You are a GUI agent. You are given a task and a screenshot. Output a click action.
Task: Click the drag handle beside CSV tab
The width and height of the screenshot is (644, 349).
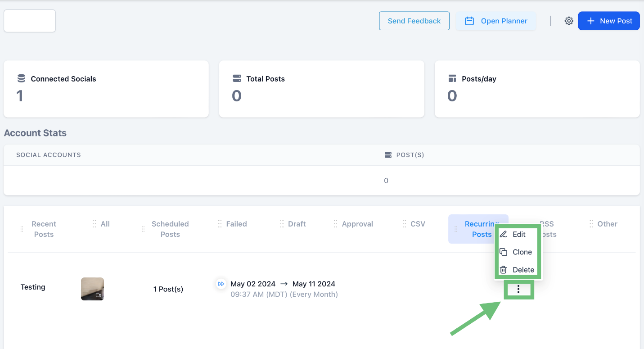tap(404, 224)
